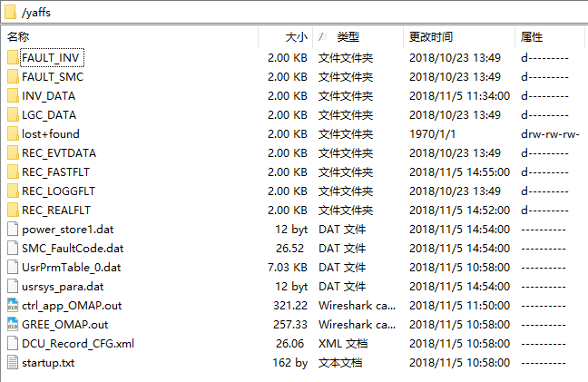Select the REC_EVTDATA folder icon
This screenshot has height=382, width=588.
click(x=13, y=153)
